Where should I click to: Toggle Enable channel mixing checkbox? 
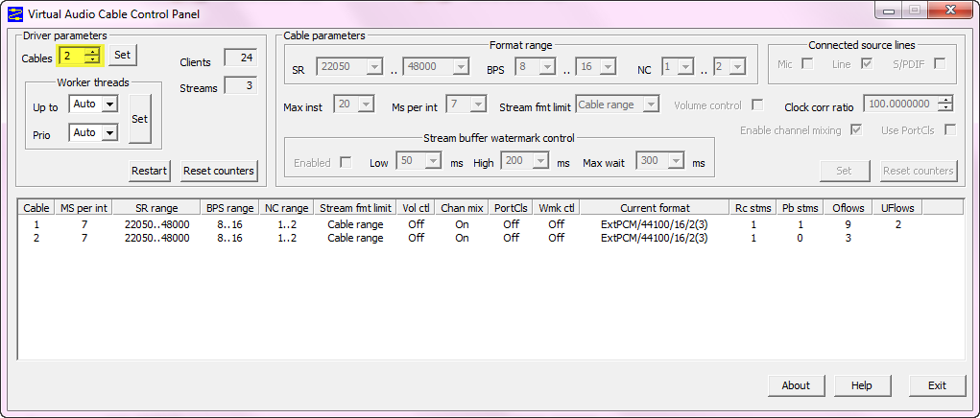pyautogui.click(x=857, y=130)
